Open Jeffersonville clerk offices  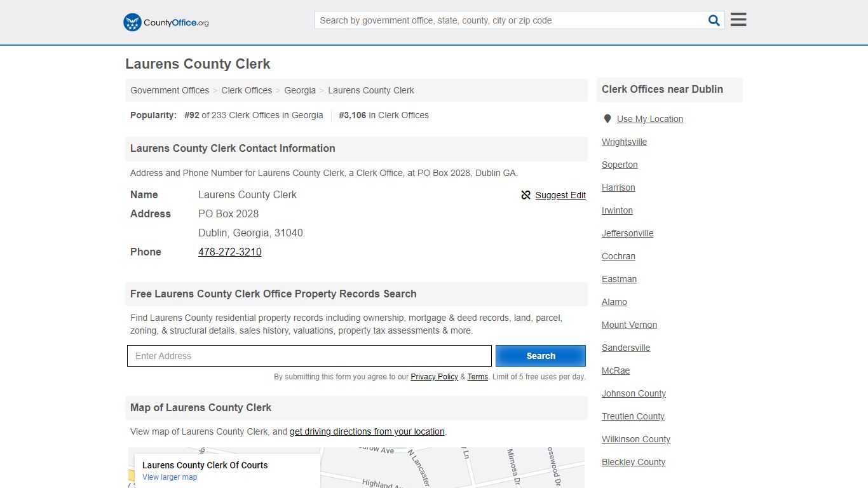tap(627, 233)
